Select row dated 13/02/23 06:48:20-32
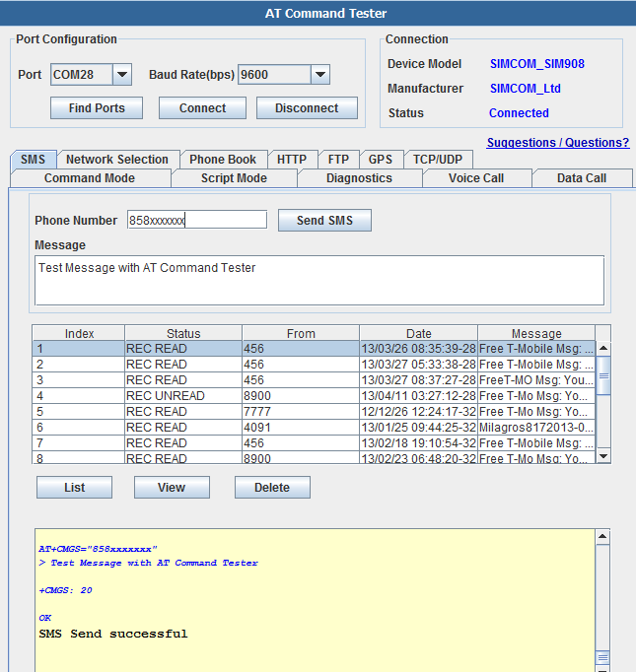This screenshot has width=636, height=672. coord(314,458)
